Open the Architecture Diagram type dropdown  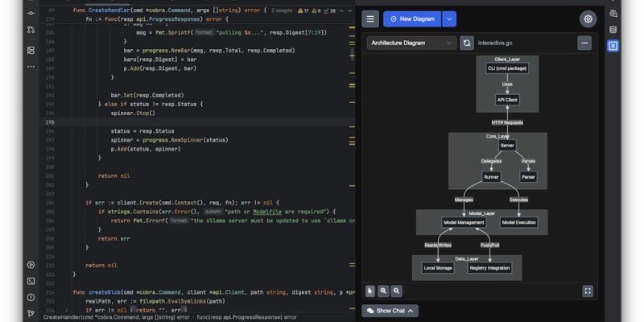pyautogui.click(x=411, y=43)
